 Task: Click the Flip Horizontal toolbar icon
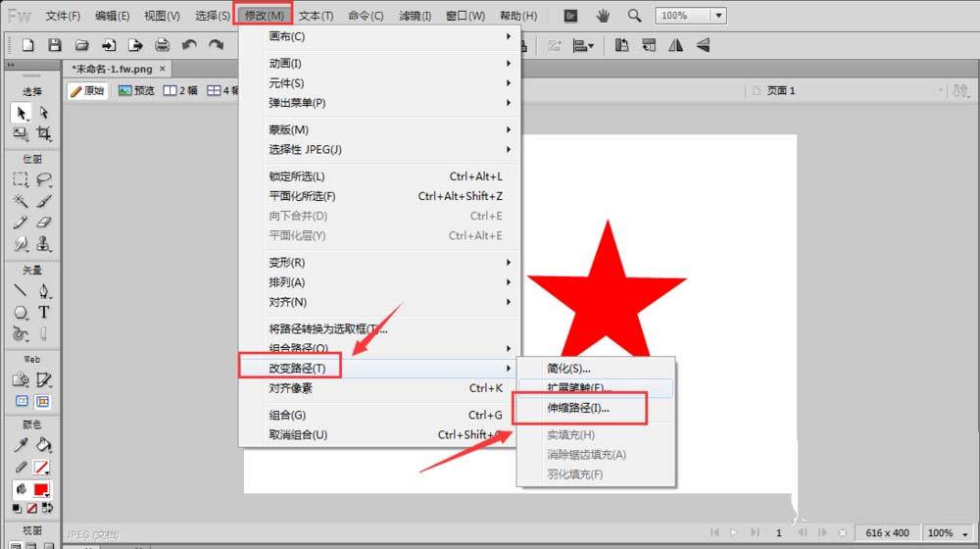pyautogui.click(x=675, y=45)
